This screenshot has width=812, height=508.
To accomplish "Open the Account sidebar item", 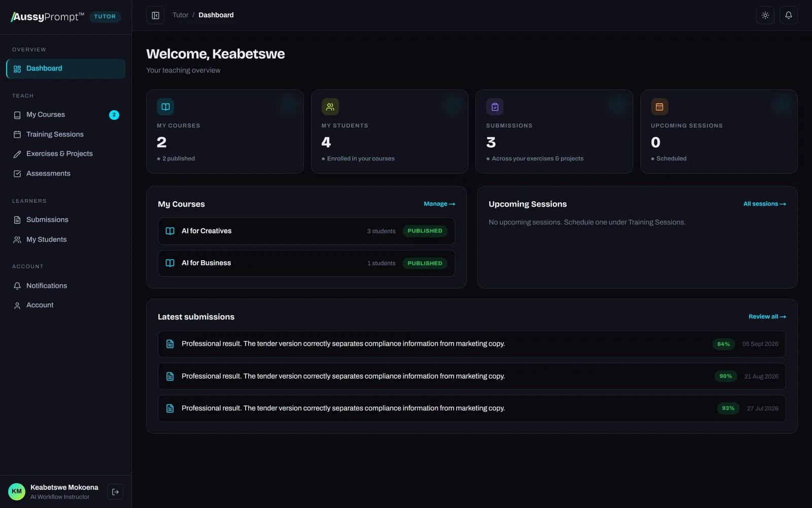I will click(65, 305).
